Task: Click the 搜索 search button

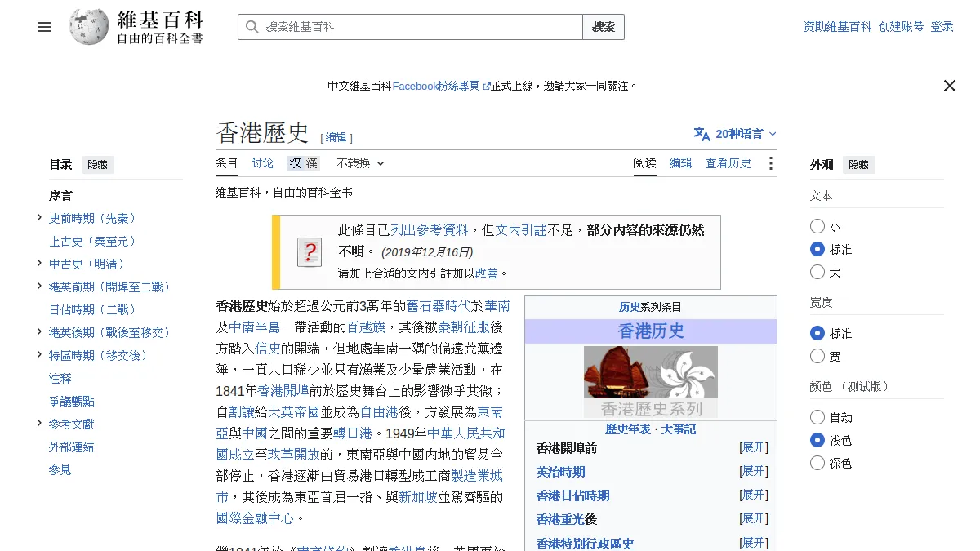Action: [x=604, y=27]
